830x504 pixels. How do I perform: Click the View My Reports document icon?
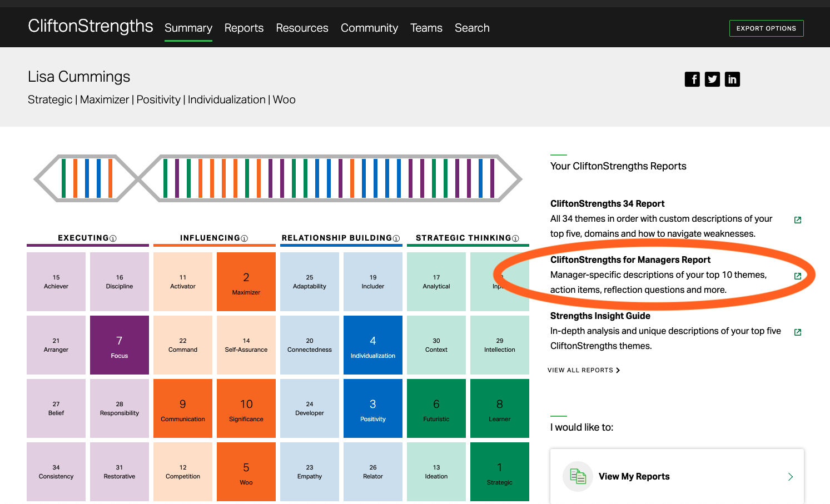click(x=578, y=477)
